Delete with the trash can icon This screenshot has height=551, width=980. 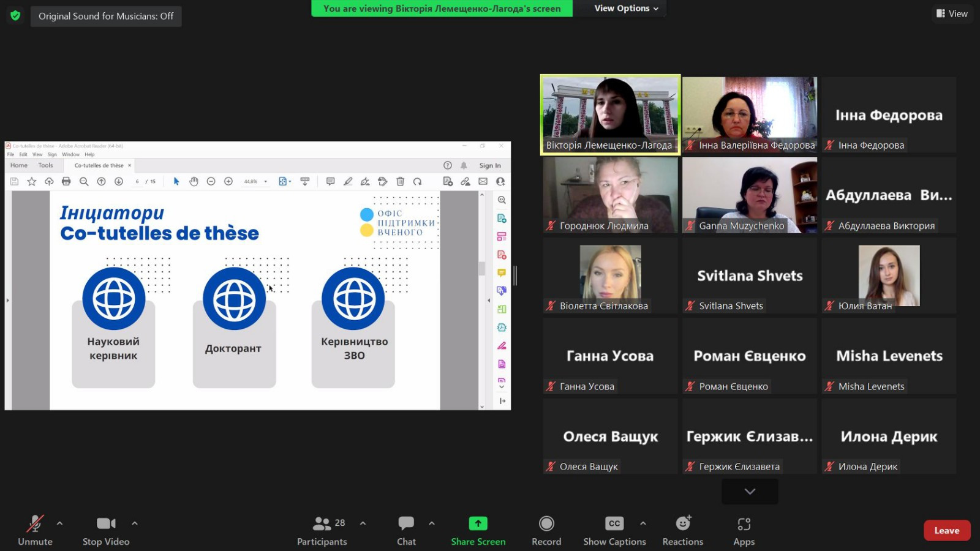(x=400, y=181)
